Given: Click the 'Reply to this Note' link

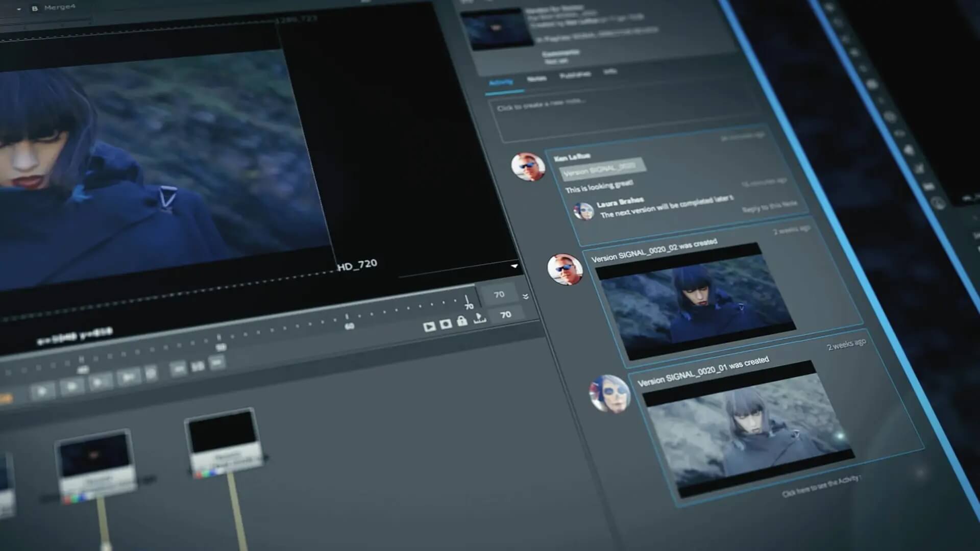Looking at the screenshot, I should pyautogui.click(x=769, y=206).
